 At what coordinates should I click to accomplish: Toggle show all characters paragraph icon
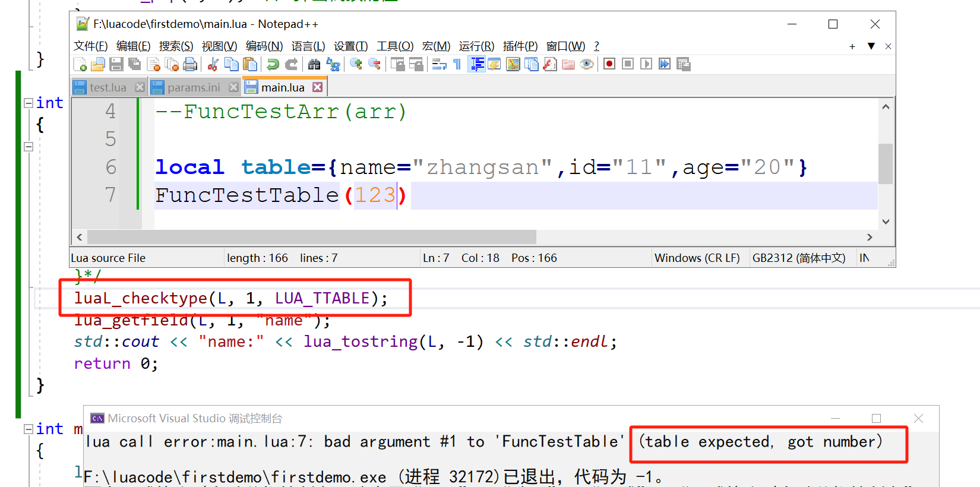(x=457, y=64)
